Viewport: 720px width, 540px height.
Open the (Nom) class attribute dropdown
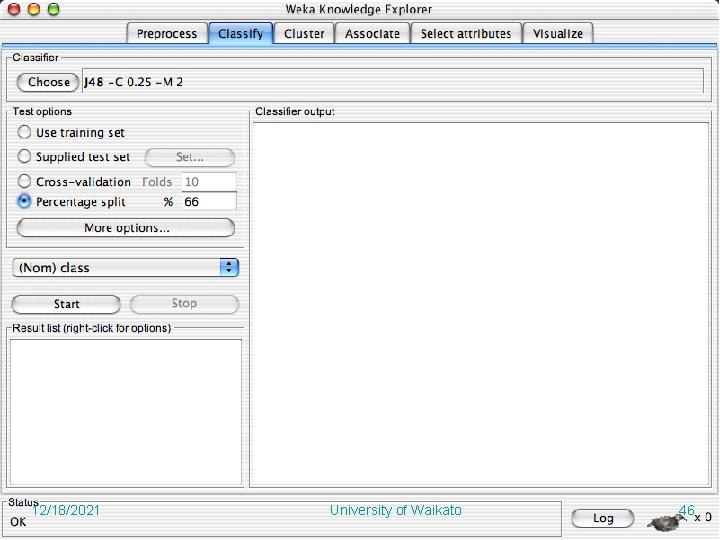pyautogui.click(x=126, y=267)
